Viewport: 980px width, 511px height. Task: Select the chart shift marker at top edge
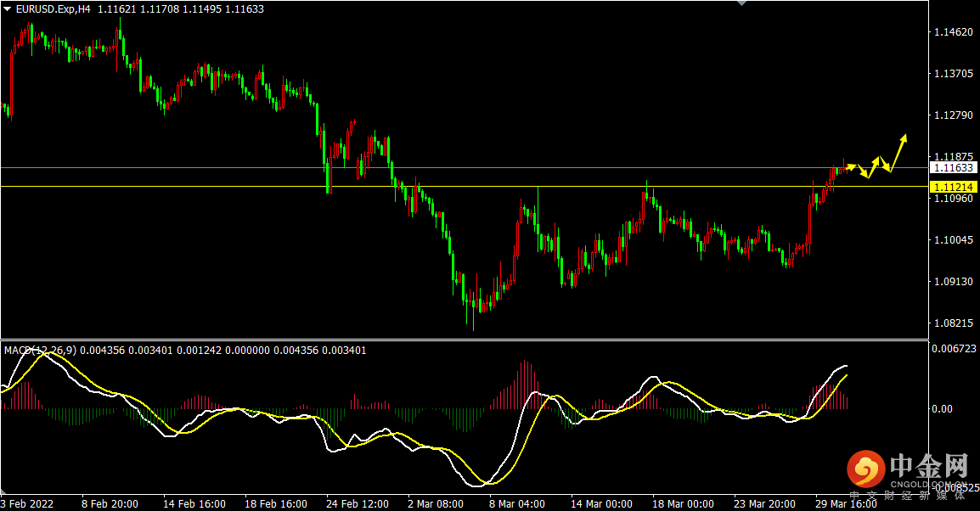[742, 3]
